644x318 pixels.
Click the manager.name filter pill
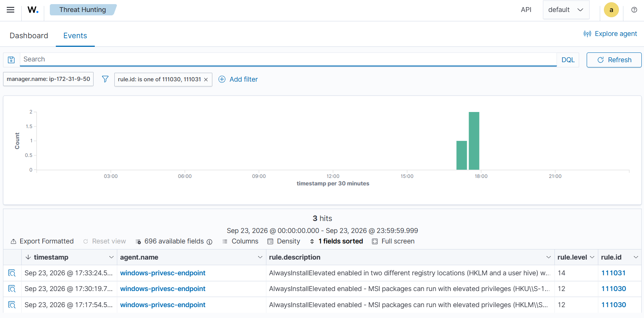tap(48, 79)
